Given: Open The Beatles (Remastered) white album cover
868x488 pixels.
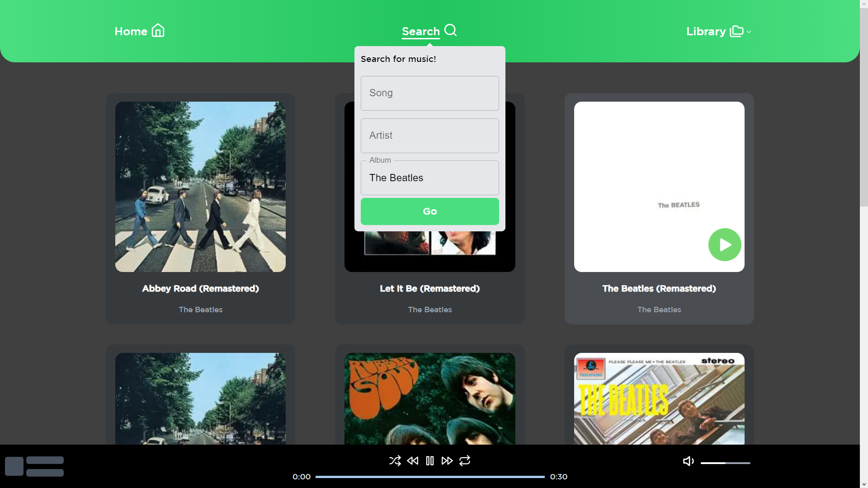Looking at the screenshot, I should (x=659, y=187).
